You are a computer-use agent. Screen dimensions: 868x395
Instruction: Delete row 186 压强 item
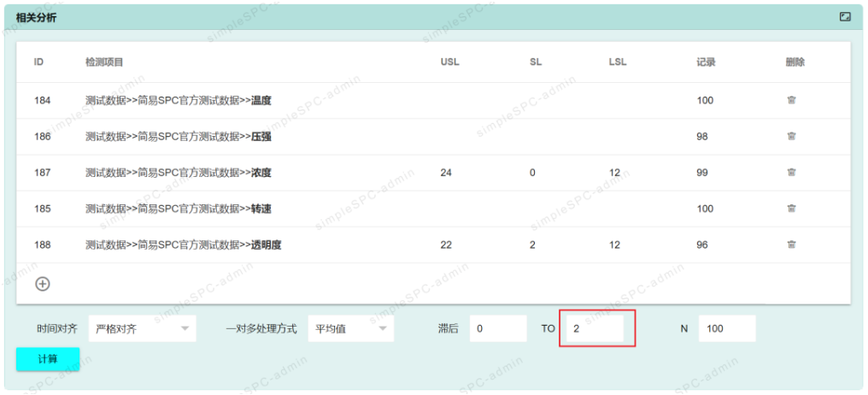tap(791, 137)
